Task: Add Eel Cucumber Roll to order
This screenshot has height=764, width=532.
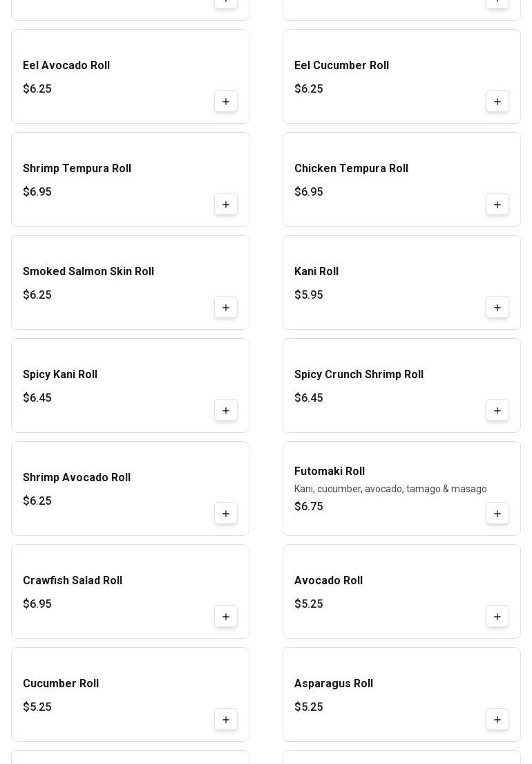Action: (x=497, y=102)
